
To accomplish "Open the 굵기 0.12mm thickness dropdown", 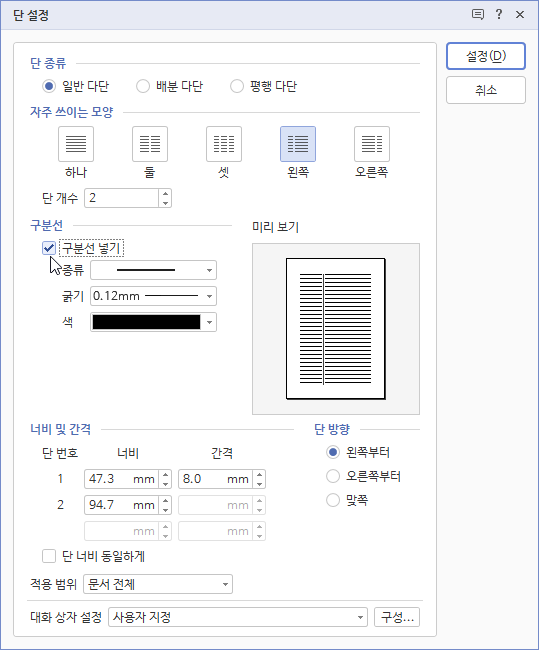I will point(153,296).
